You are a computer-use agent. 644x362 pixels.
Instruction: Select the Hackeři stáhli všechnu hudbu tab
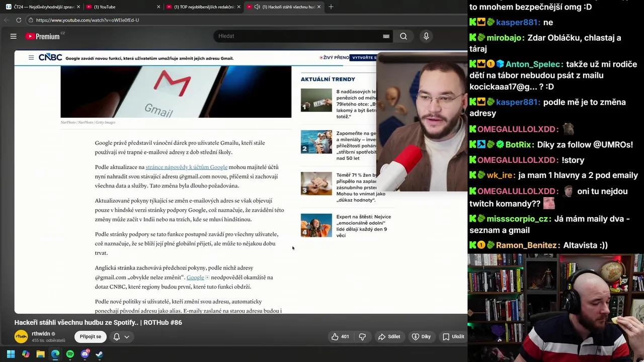pyautogui.click(x=284, y=7)
